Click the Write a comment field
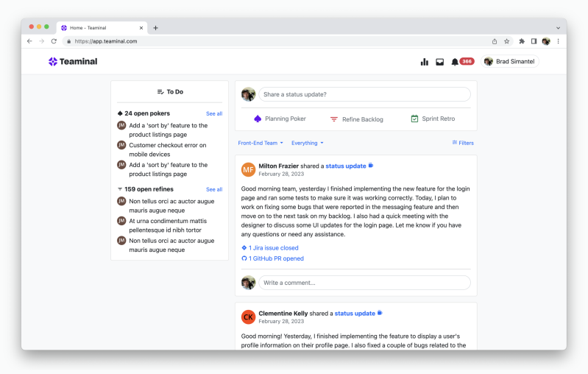 (364, 283)
